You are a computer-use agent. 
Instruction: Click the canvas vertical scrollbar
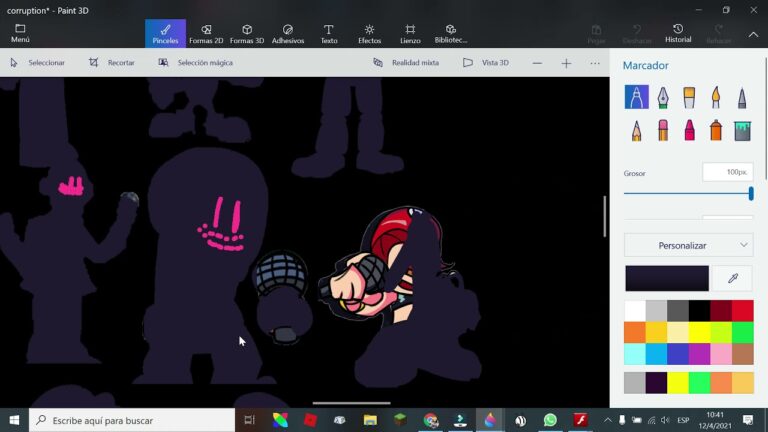click(x=604, y=216)
